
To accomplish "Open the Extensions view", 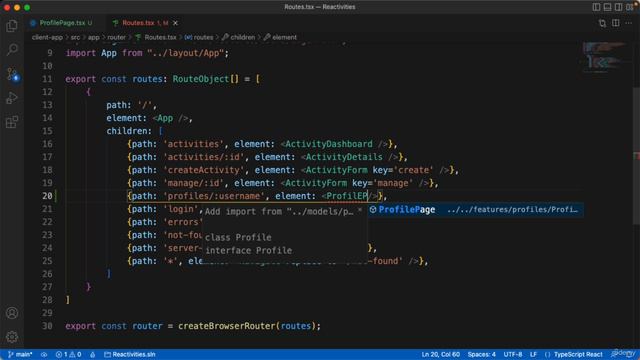I will click(12, 122).
